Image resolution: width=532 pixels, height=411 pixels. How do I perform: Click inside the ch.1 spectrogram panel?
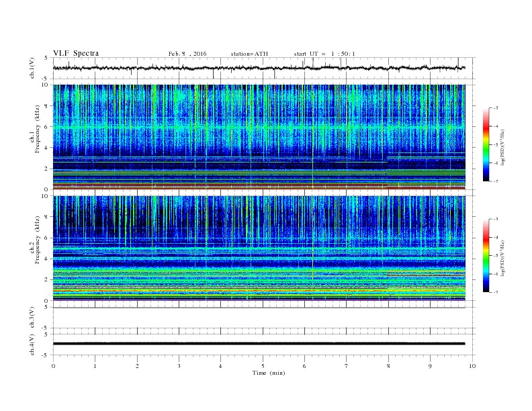(x=259, y=137)
